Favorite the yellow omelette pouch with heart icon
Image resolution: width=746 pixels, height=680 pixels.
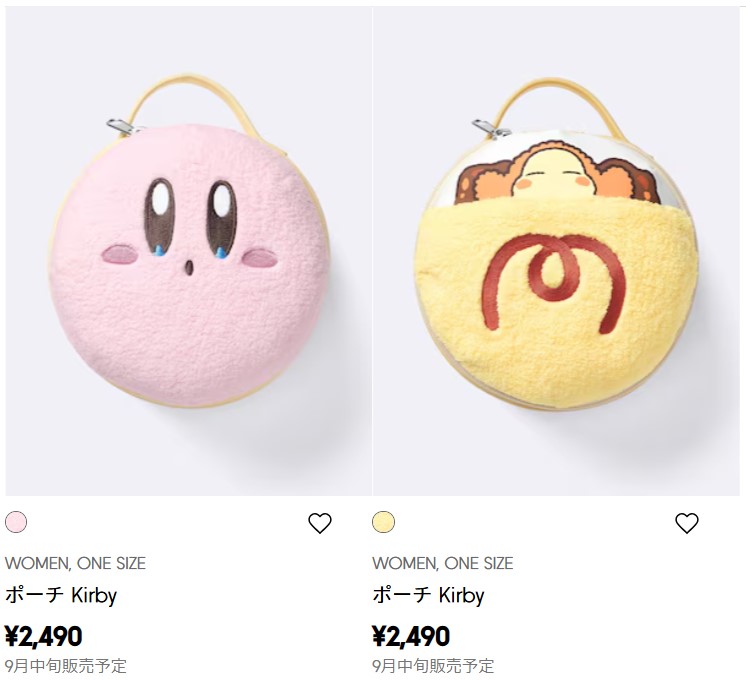(687, 523)
